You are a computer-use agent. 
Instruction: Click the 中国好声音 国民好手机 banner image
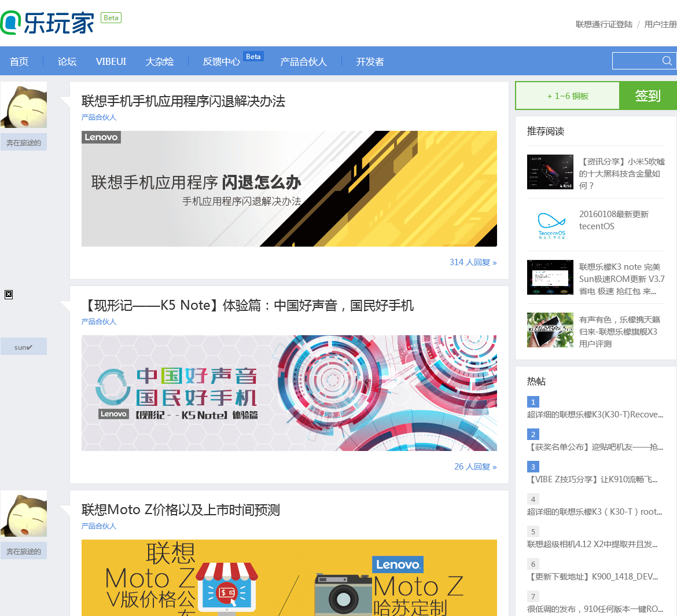[x=289, y=393]
